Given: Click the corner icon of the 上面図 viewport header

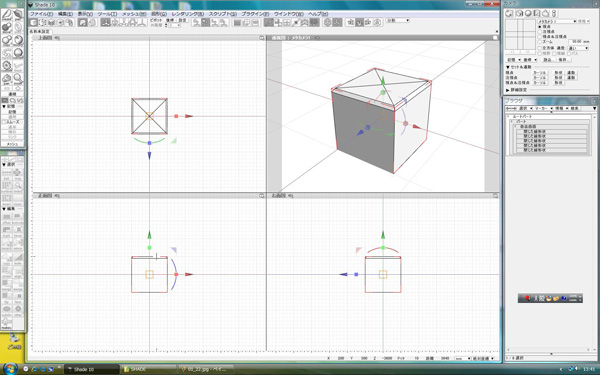Looking at the screenshot, I should coord(261,38).
